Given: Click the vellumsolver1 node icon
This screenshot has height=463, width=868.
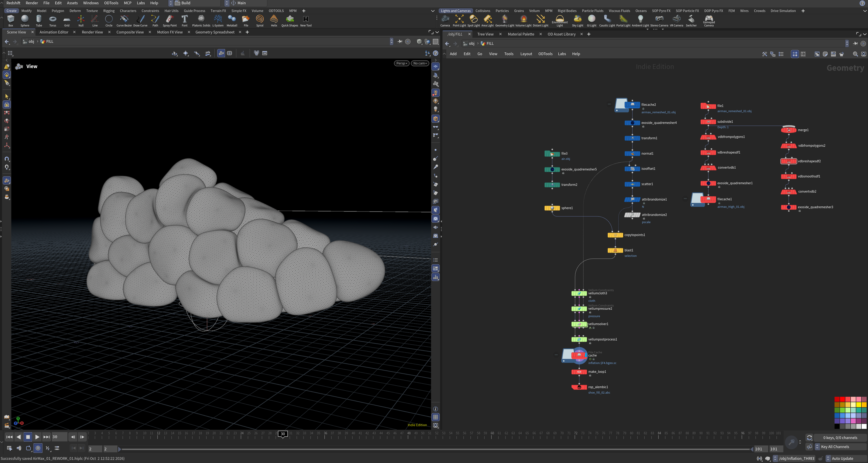Looking at the screenshot, I should click(x=579, y=324).
